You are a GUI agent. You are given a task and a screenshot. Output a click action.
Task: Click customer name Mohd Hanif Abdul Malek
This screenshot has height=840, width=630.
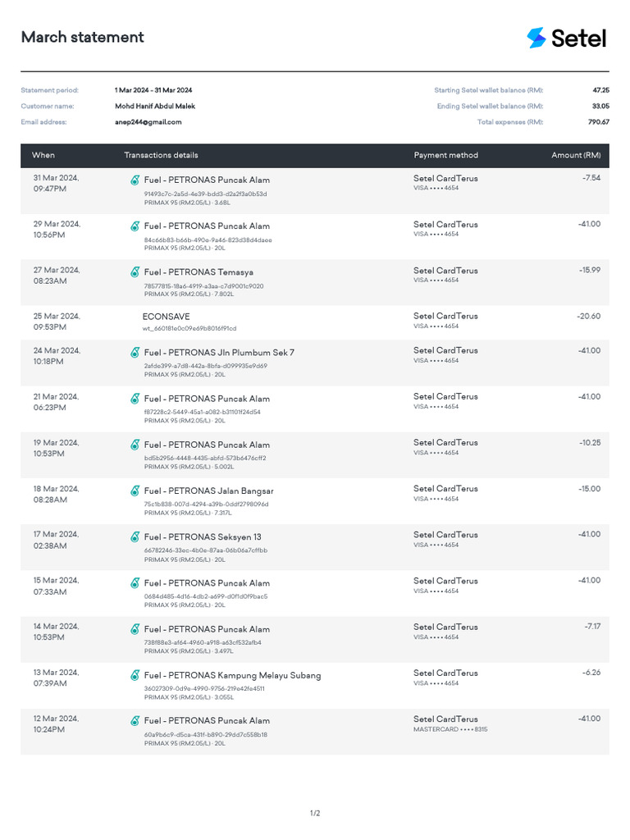tap(155, 106)
